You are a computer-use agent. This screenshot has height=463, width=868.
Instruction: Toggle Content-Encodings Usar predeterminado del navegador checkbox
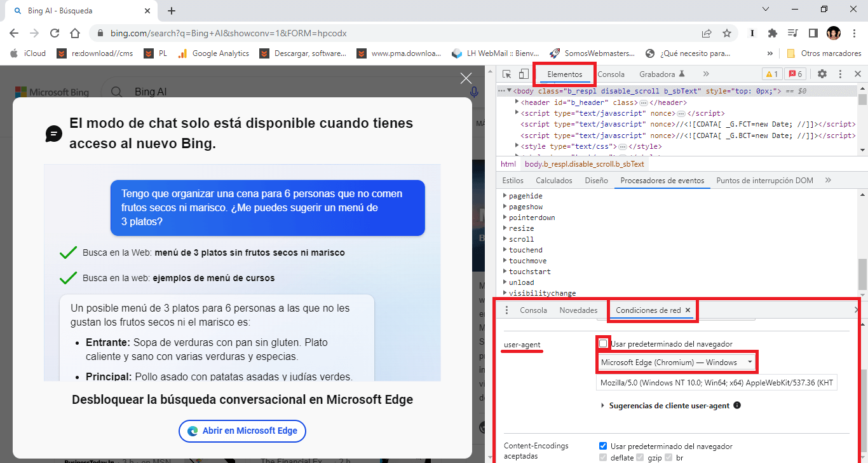tap(603, 446)
